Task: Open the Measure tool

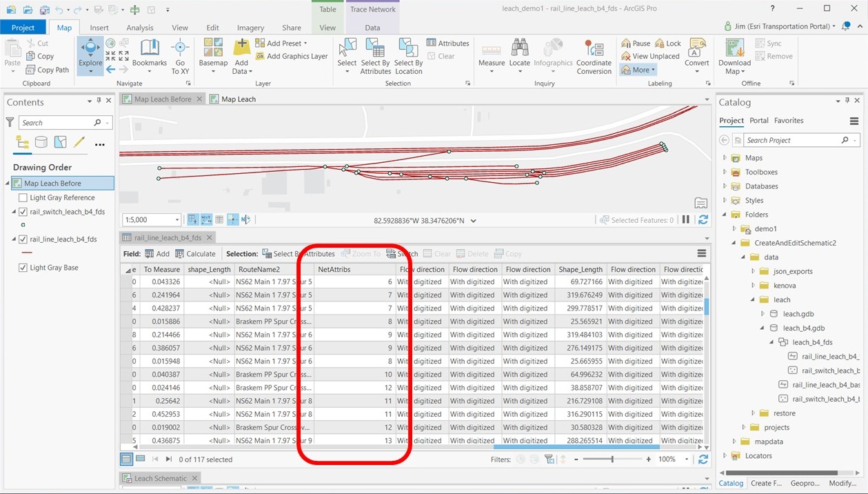Action: [x=492, y=52]
